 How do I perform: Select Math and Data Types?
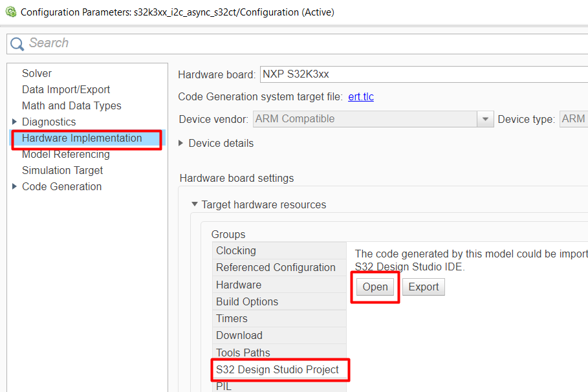point(71,106)
